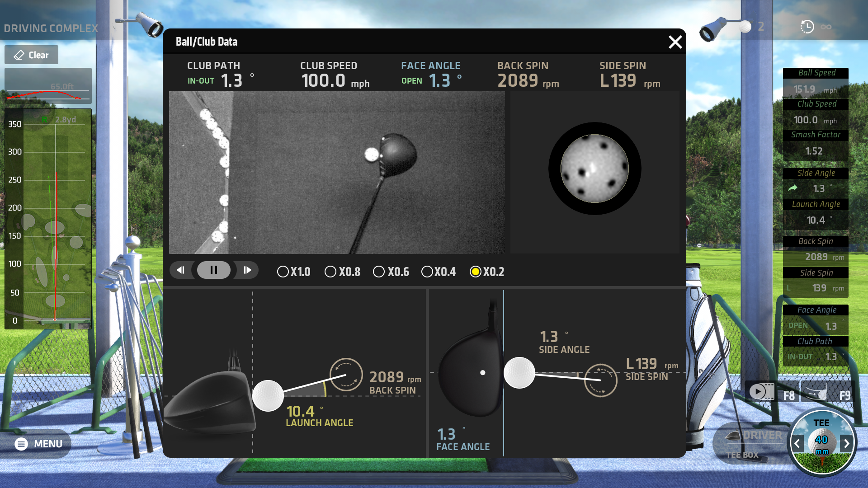Increase tee height with right arrow
This screenshot has width=868, height=488.
tap(846, 444)
